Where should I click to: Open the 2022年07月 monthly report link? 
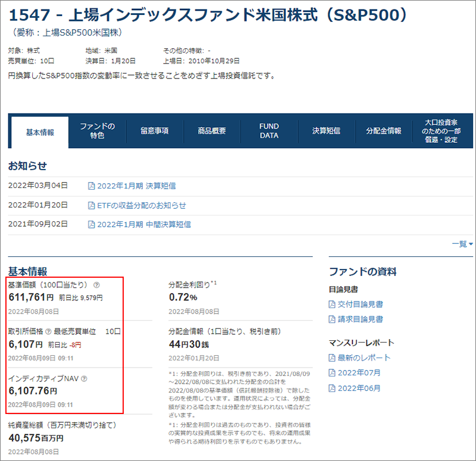359,373
